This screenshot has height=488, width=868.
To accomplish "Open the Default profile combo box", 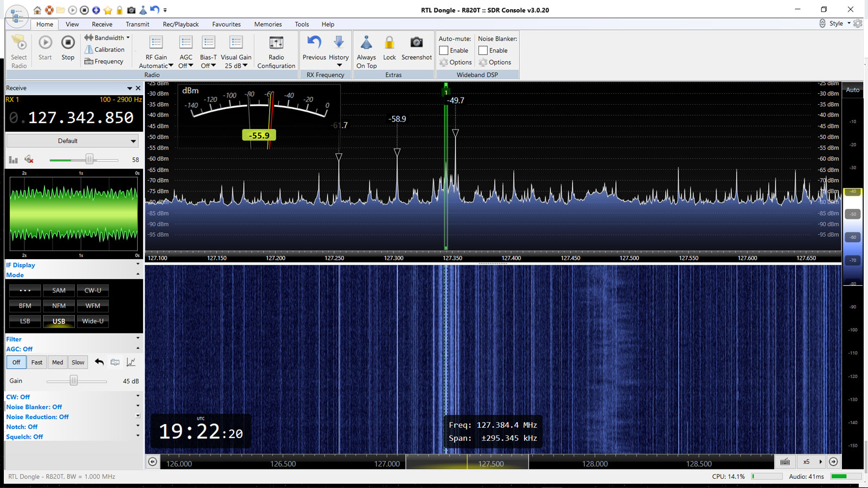I will 72,141.
